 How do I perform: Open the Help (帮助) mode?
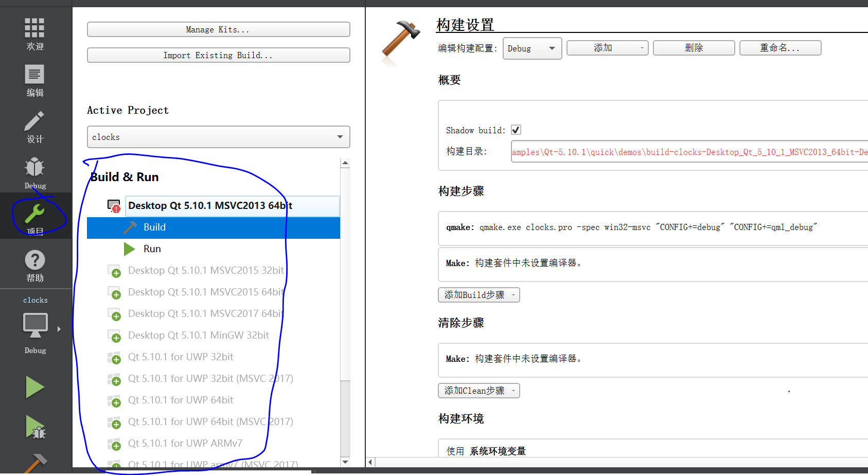coord(35,266)
